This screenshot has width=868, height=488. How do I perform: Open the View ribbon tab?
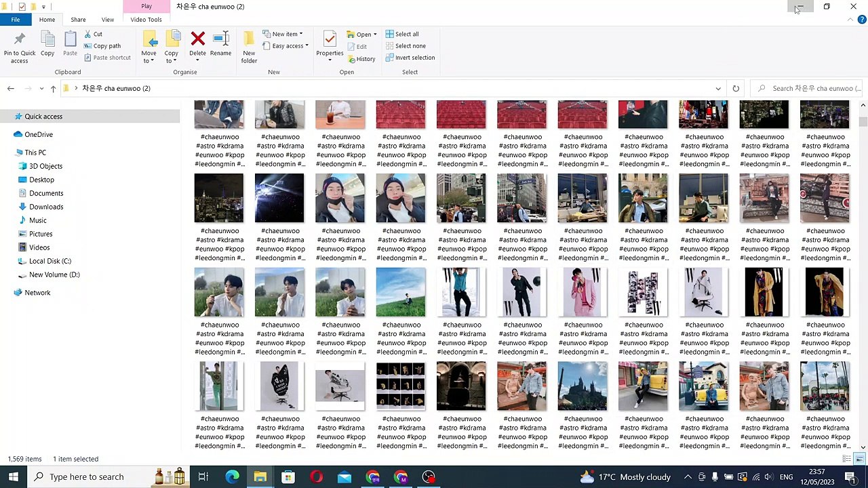107,20
